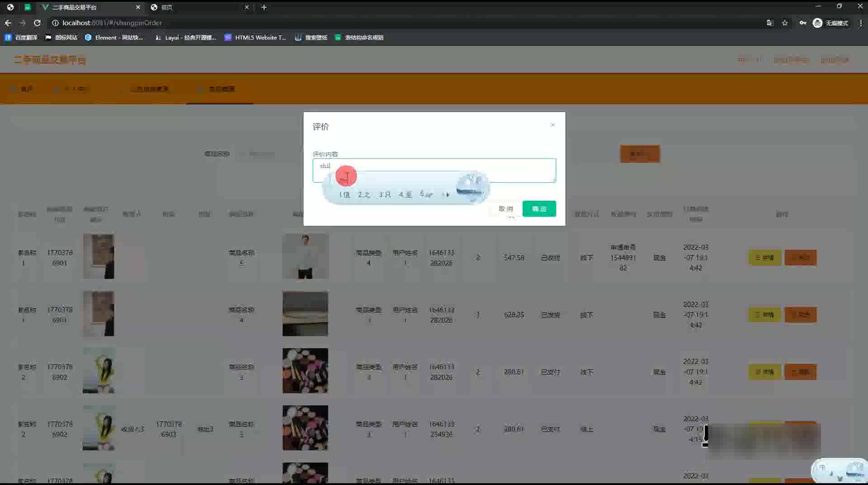Switch to the 首页 browser tab
Screen dimensions: 868x485
point(199,7)
